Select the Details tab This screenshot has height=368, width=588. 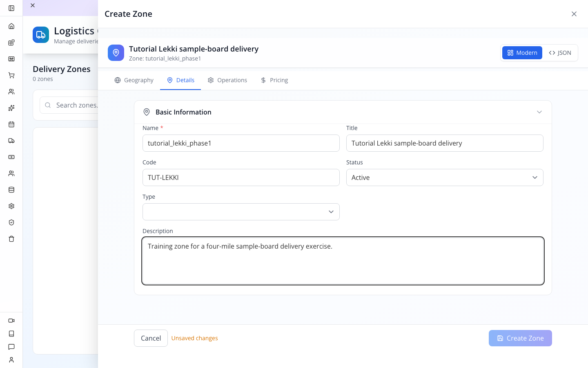coord(180,80)
